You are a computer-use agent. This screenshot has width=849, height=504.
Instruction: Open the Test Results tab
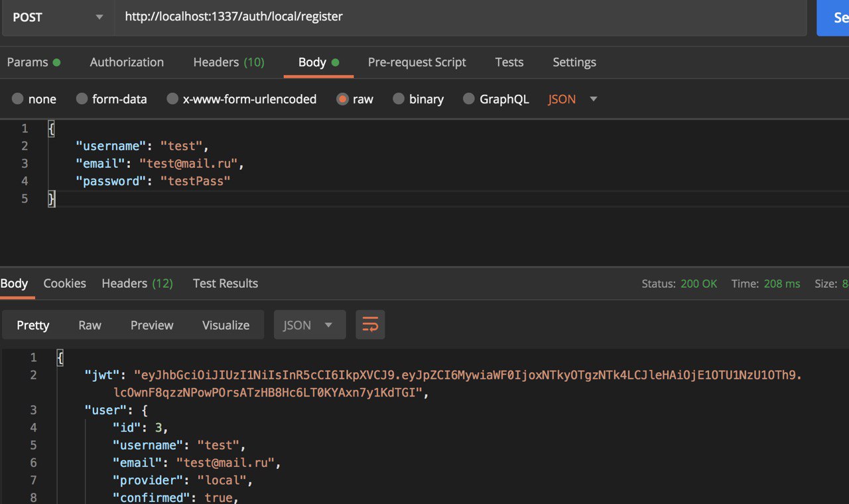pos(226,283)
